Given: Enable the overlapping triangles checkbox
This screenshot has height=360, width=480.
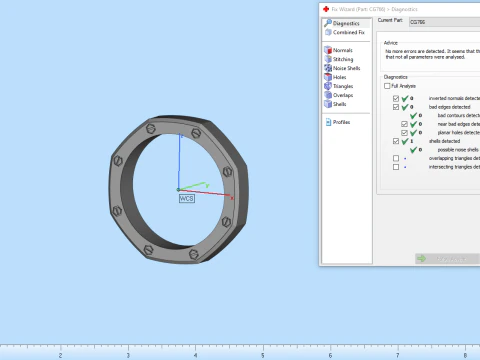Looking at the screenshot, I should tap(396, 158).
